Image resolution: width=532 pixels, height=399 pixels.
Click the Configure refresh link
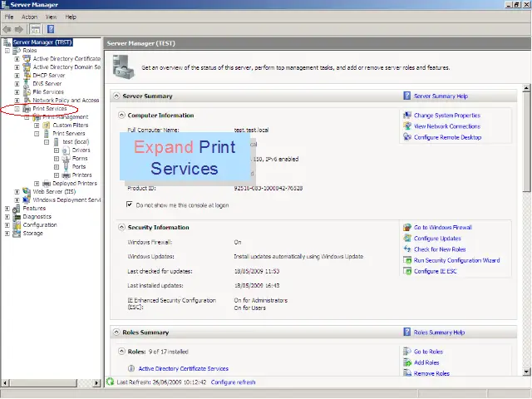tap(233, 382)
